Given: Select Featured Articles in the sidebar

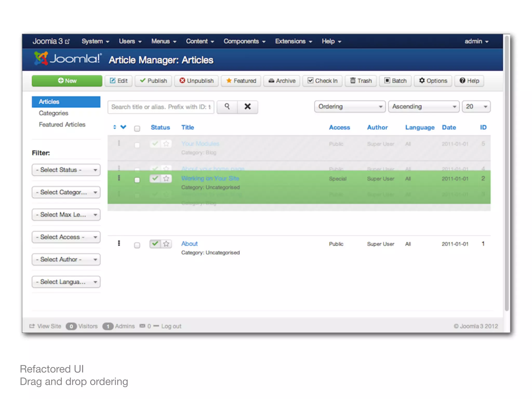Looking at the screenshot, I should pyautogui.click(x=62, y=124).
